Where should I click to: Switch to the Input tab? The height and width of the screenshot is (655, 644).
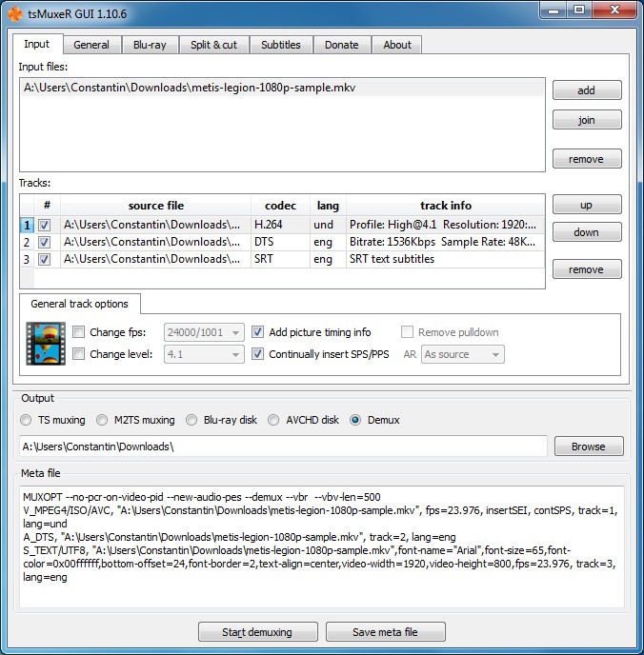(37, 44)
